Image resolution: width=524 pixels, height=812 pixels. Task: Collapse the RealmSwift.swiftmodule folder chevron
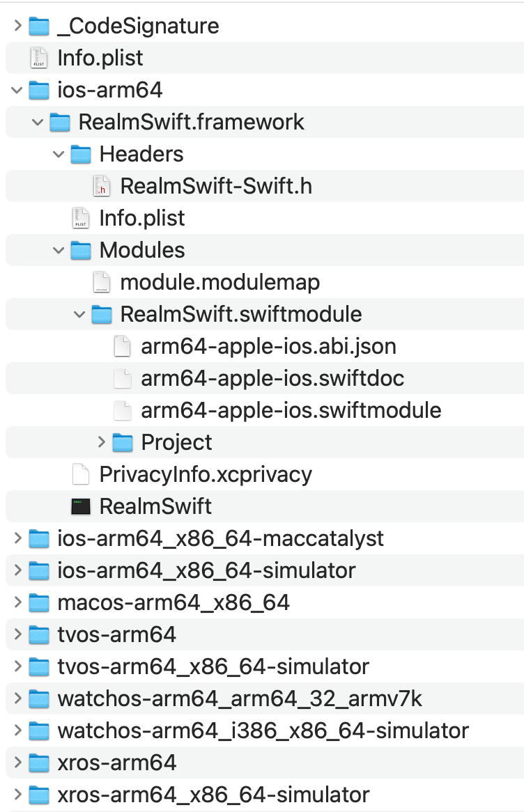(80, 314)
